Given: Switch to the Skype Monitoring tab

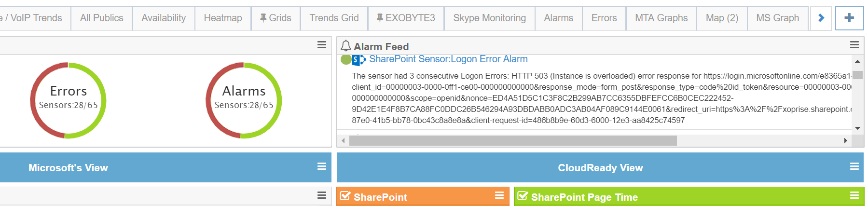Looking at the screenshot, I should 489,18.
